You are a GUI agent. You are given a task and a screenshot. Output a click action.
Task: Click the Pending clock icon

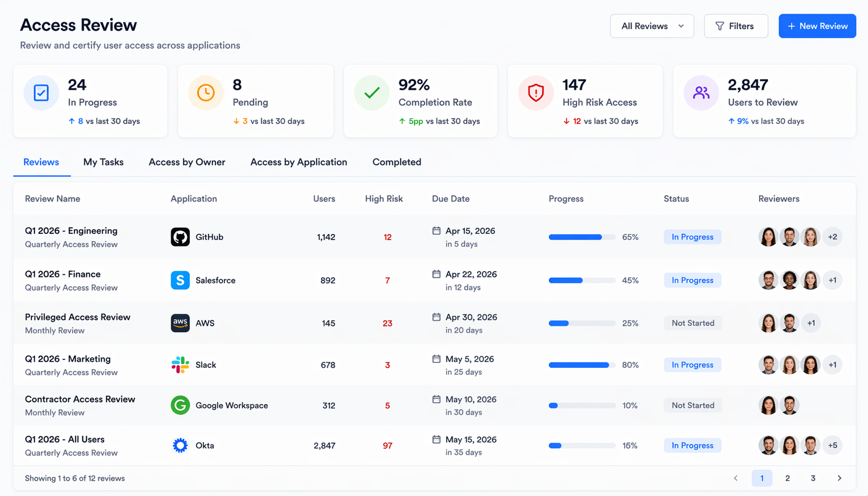coord(206,93)
